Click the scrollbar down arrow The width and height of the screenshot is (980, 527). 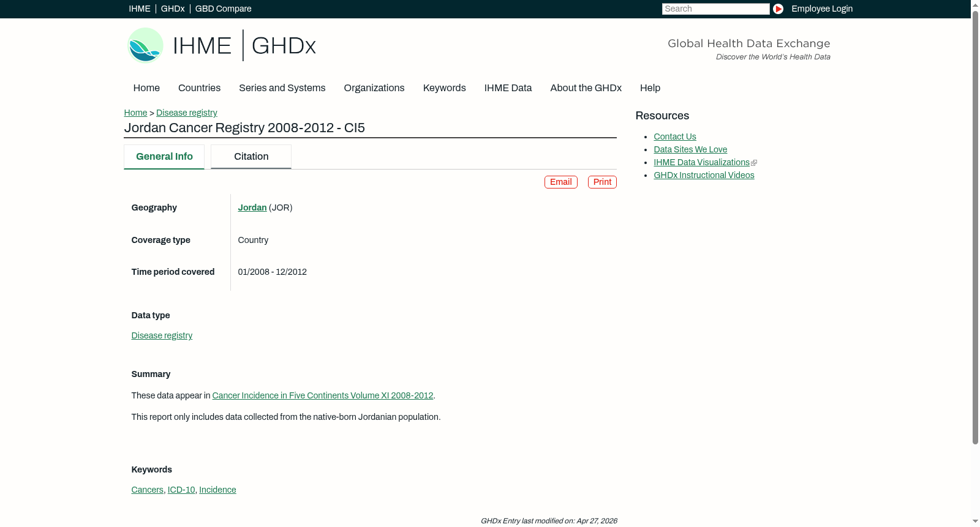click(975, 522)
